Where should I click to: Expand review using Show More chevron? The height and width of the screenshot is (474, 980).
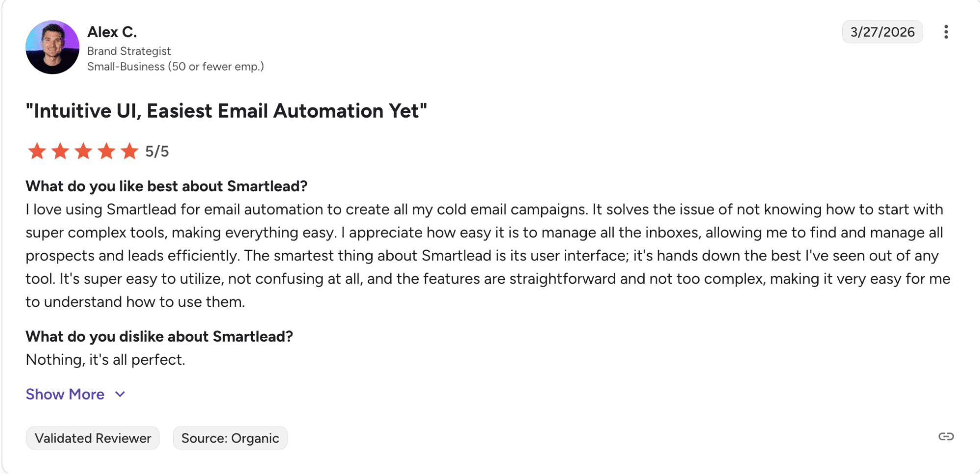pos(120,394)
